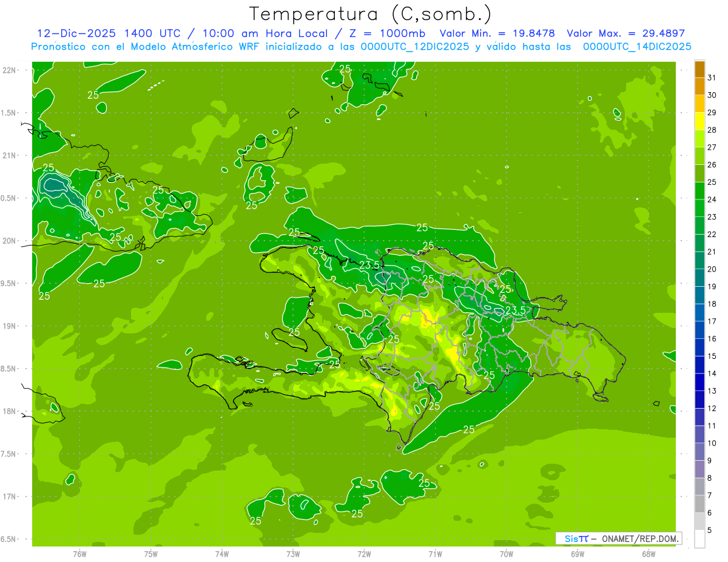Click the "21N" latitude axis label
Viewport: 728px width, 562px height.
pyautogui.click(x=10, y=155)
